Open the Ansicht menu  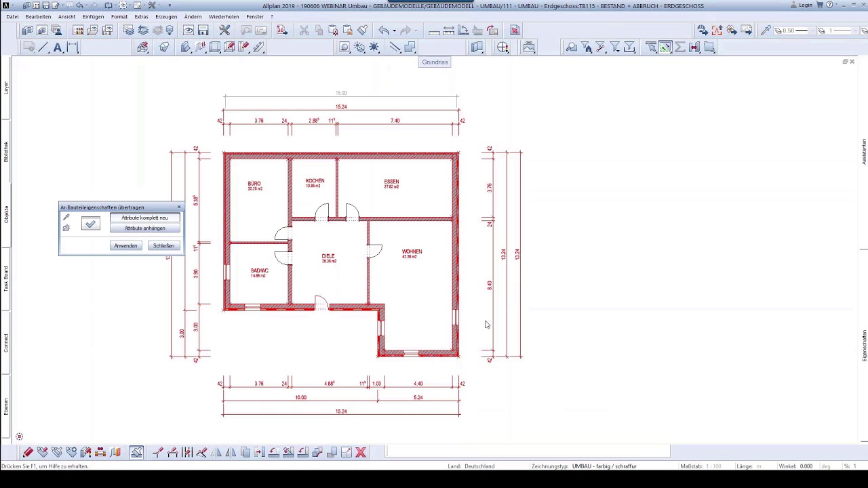(x=66, y=16)
